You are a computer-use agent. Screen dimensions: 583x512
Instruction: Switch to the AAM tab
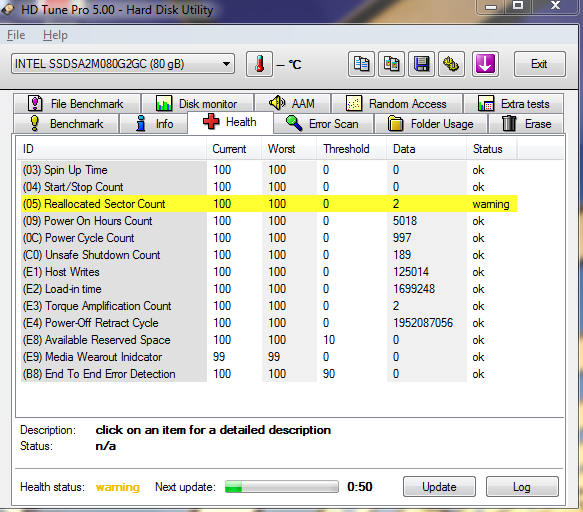tap(293, 103)
